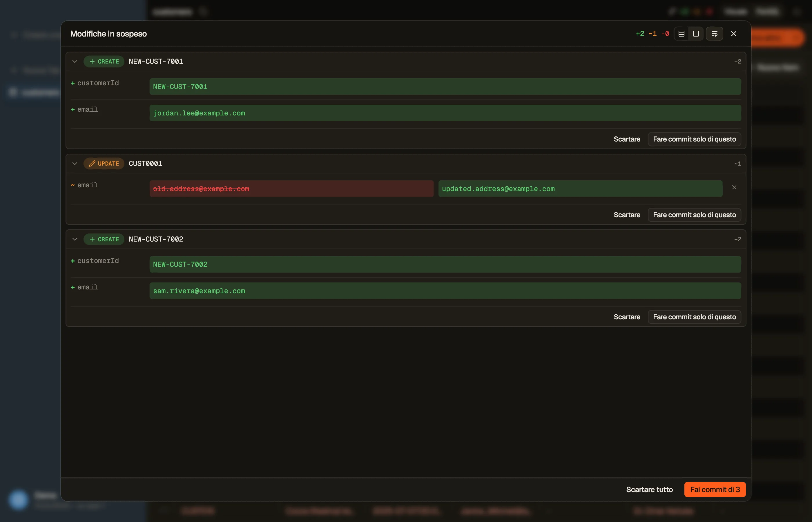Click the CREATE badge for NEW-CUST-7002
This screenshot has width=812, height=522.
click(104, 239)
